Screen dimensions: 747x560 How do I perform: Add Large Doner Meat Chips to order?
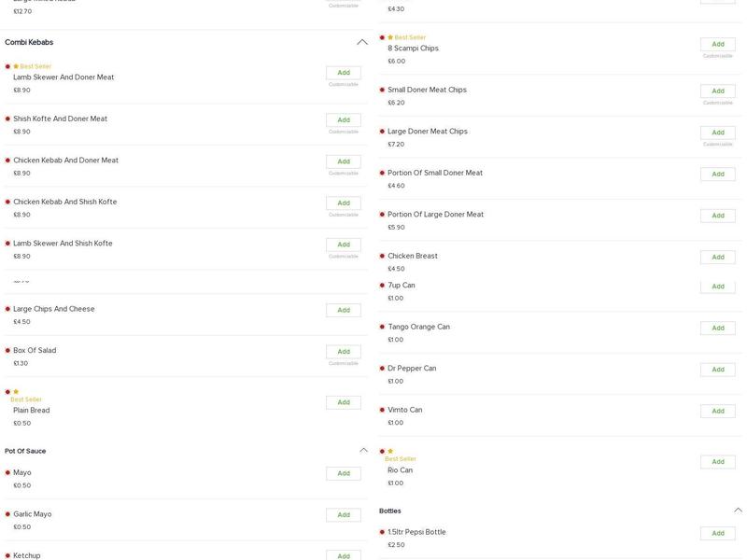click(x=717, y=133)
